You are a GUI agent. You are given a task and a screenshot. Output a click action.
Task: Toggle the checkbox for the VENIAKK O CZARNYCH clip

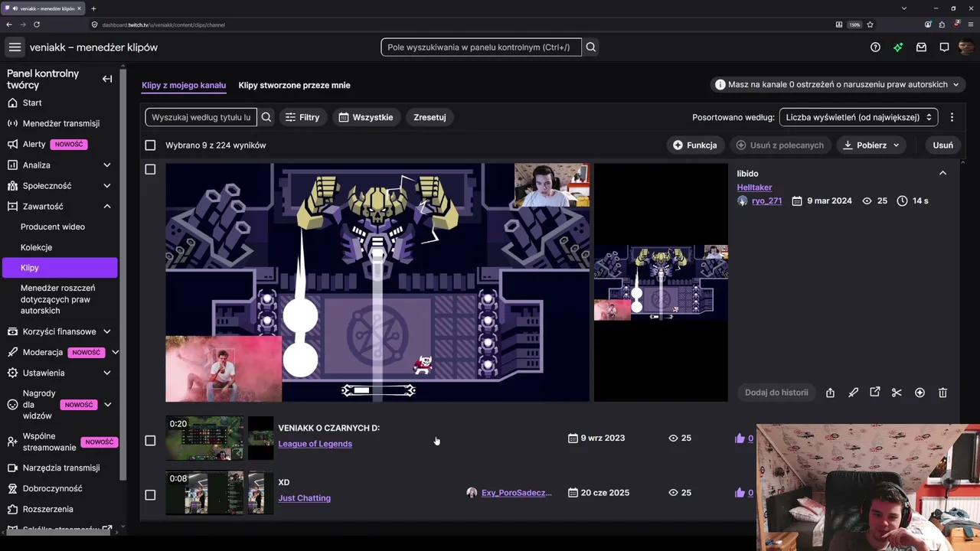point(150,441)
